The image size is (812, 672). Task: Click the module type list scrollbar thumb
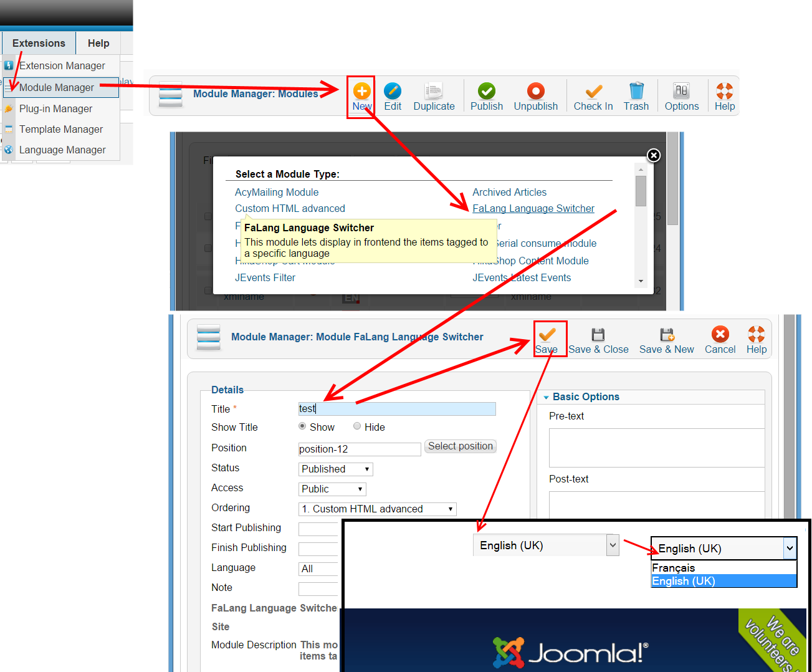641,191
